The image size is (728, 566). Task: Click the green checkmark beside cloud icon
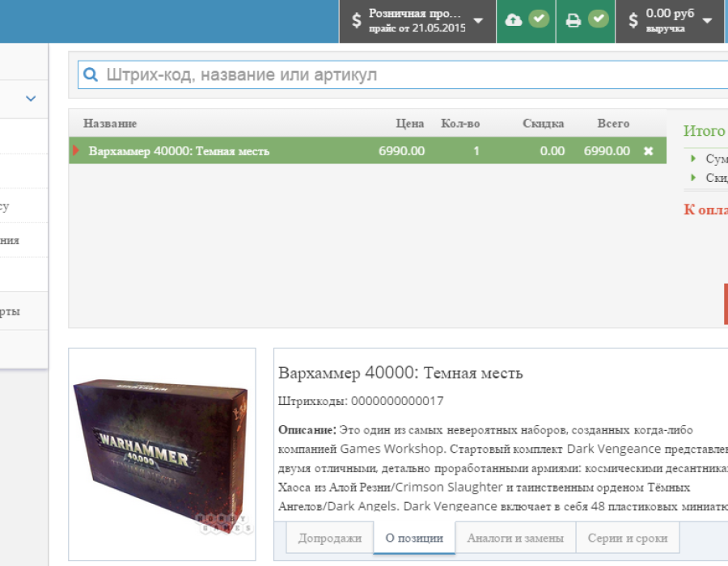pos(539,19)
